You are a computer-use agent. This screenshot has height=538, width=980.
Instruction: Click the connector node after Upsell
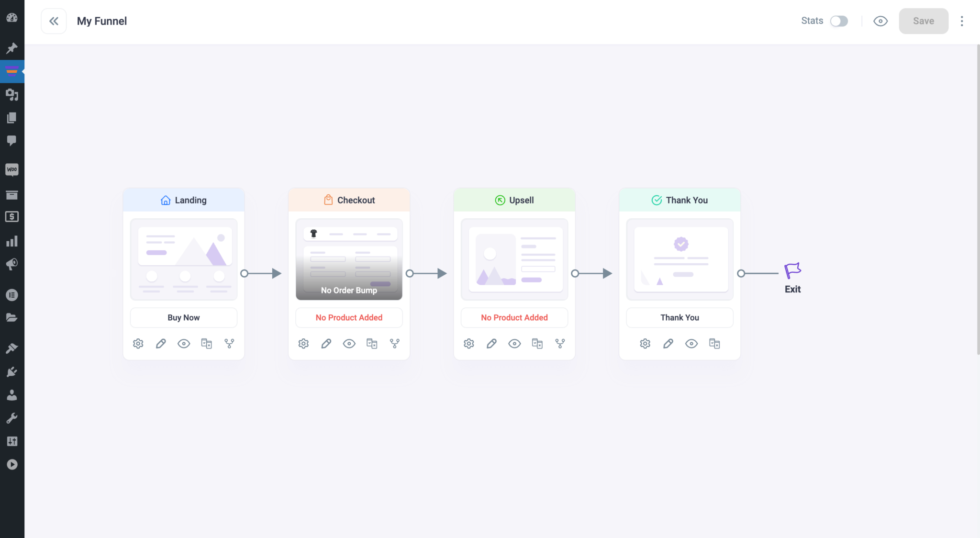[575, 273]
